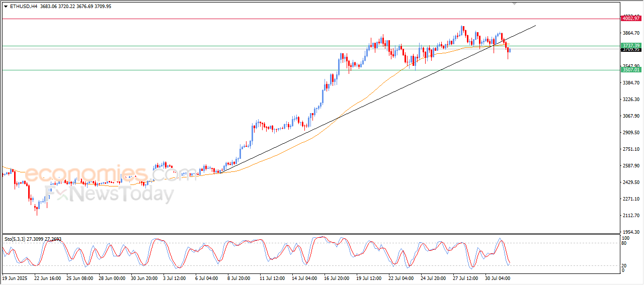The image size is (644, 285).
Task: Click the 2587.90 price axis label
Action: tap(631, 165)
